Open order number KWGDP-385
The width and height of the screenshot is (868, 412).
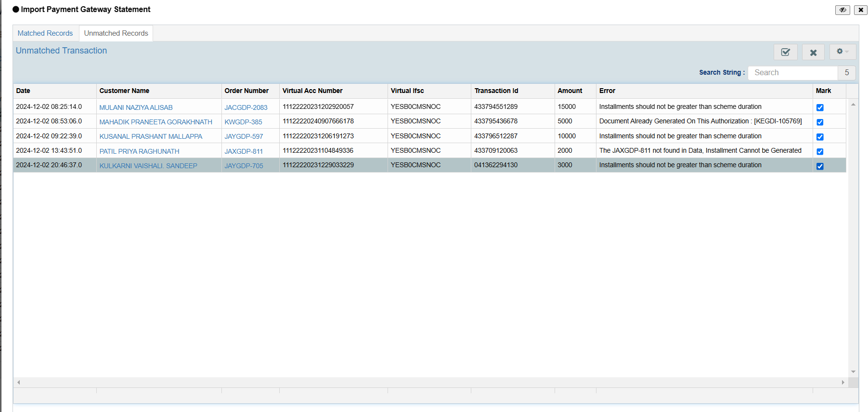[x=243, y=122]
